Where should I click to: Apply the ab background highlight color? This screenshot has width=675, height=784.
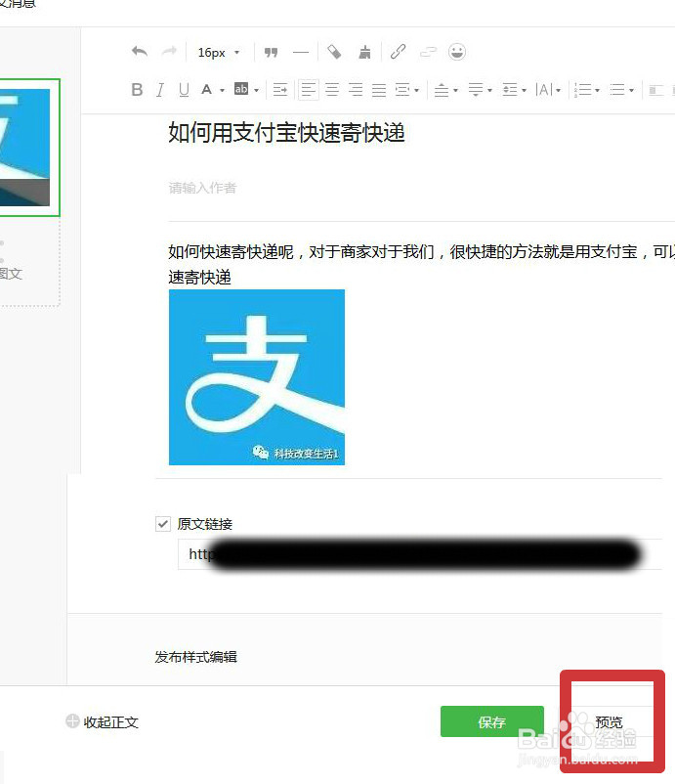241,89
